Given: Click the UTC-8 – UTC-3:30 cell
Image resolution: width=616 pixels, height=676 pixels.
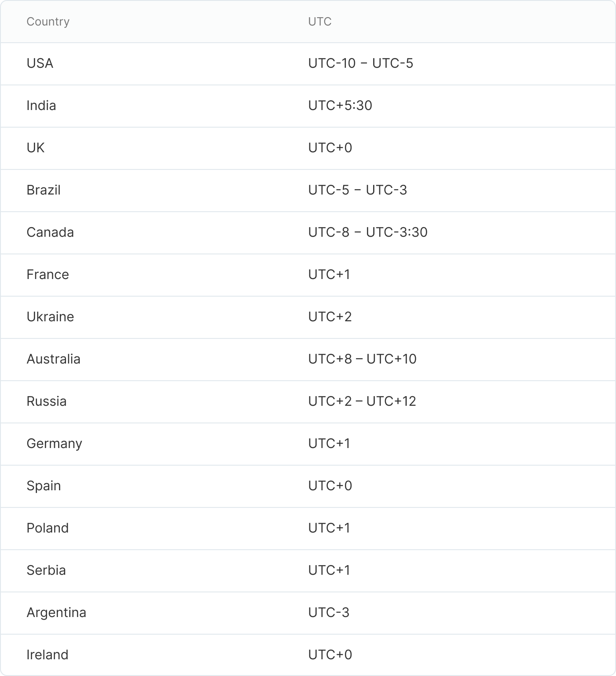Looking at the screenshot, I should (x=368, y=232).
